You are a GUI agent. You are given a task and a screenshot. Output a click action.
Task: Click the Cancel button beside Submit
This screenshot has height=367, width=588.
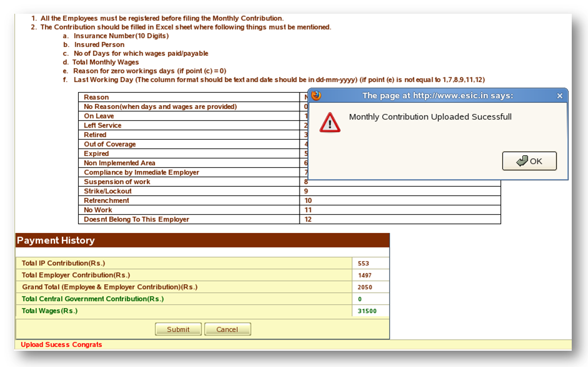[227, 329]
